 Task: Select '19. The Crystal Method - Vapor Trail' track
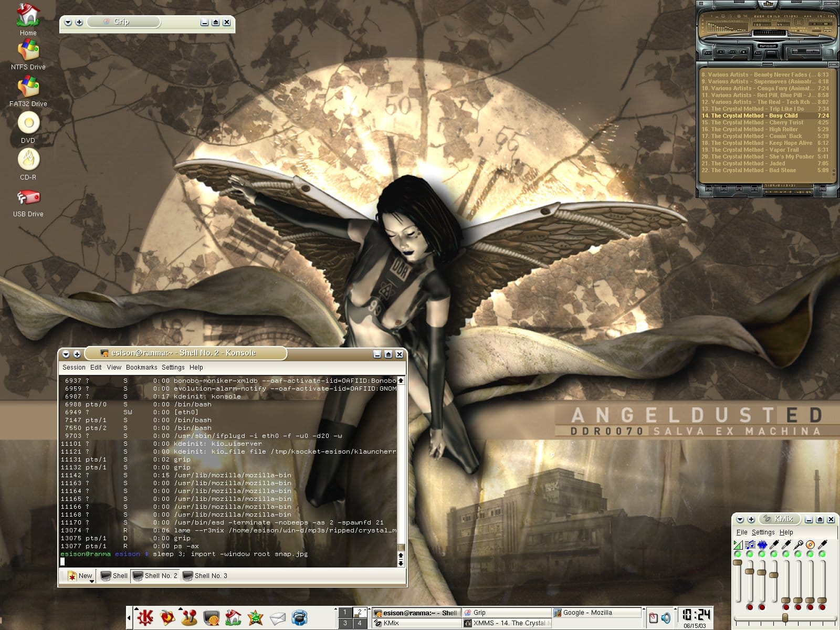click(x=765, y=150)
